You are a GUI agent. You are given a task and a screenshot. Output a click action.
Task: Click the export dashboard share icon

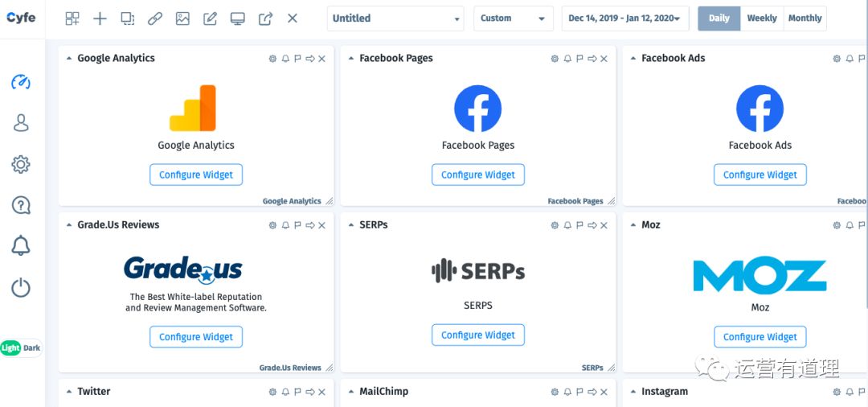pos(266,18)
